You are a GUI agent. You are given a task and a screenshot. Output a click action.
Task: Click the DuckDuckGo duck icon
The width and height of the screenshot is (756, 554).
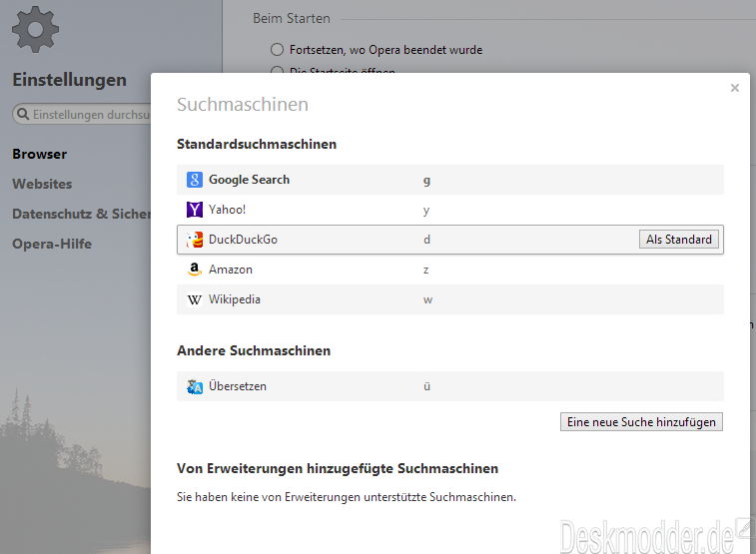[x=195, y=240]
